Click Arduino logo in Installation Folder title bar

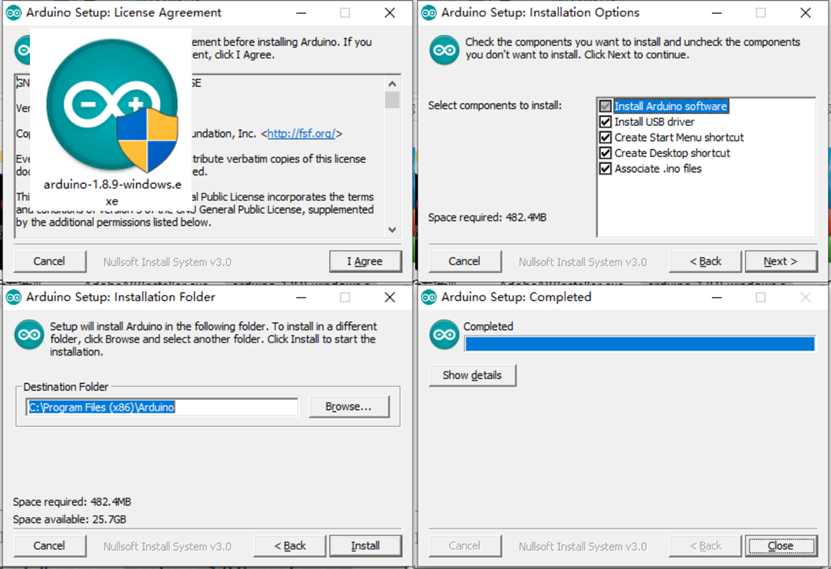pyautogui.click(x=14, y=297)
